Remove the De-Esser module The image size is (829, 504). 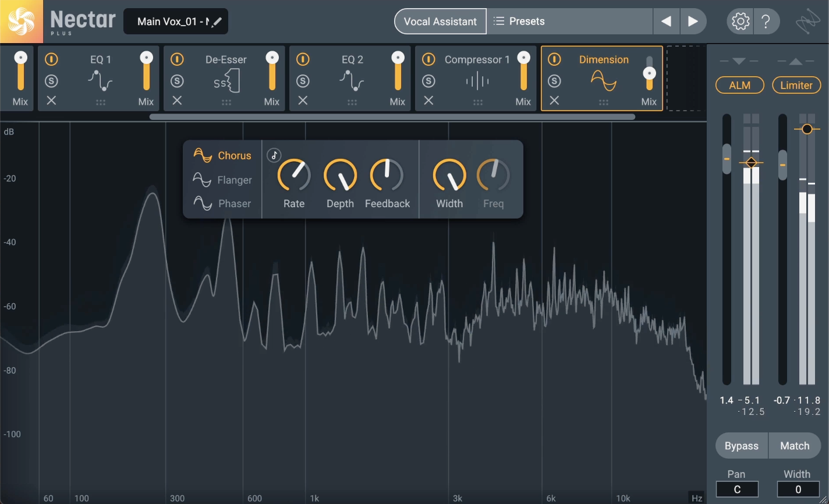pyautogui.click(x=177, y=101)
